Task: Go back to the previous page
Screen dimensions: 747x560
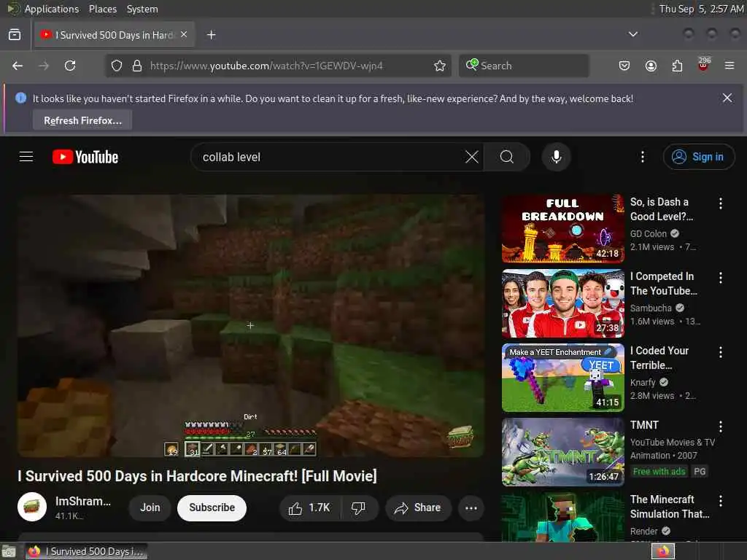Action: tap(18, 66)
